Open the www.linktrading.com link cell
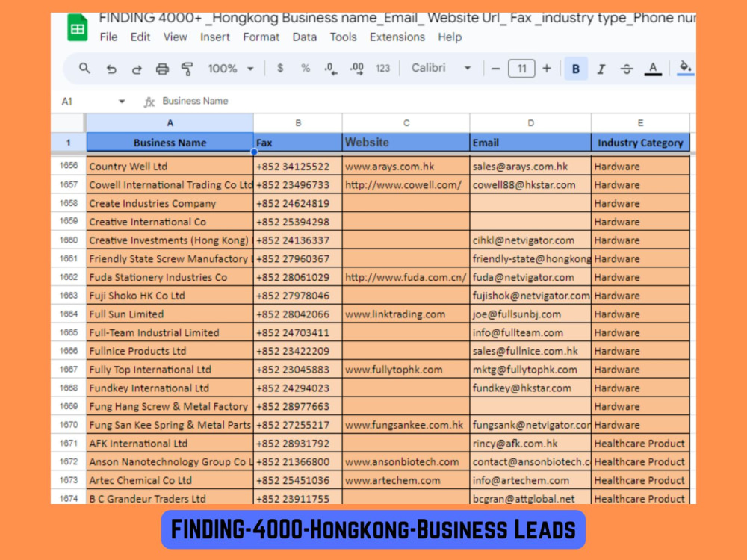The height and width of the screenshot is (560, 747). coord(406,314)
